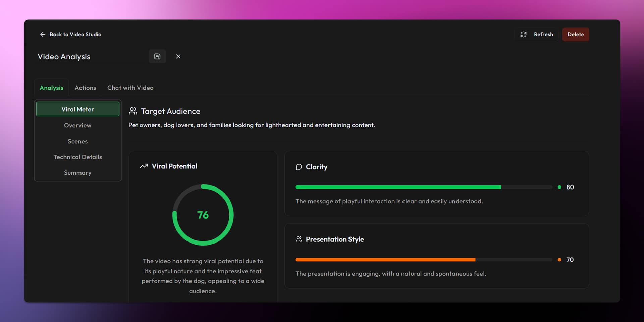This screenshot has width=644, height=322.
Task: Click the green Clarity progress bar
Action: pyautogui.click(x=398, y=187)
